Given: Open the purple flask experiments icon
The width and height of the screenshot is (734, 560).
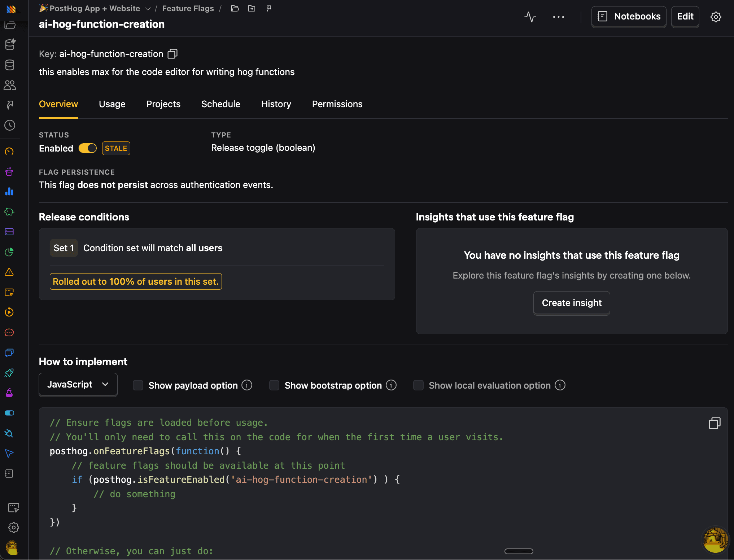Looking at the screenshot, I should [9, 393].
